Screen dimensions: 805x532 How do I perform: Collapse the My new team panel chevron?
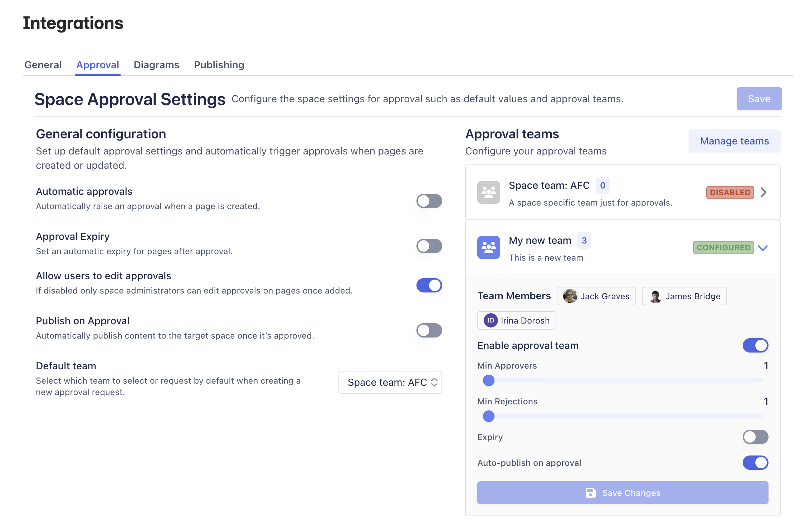(x=763, y=247)
